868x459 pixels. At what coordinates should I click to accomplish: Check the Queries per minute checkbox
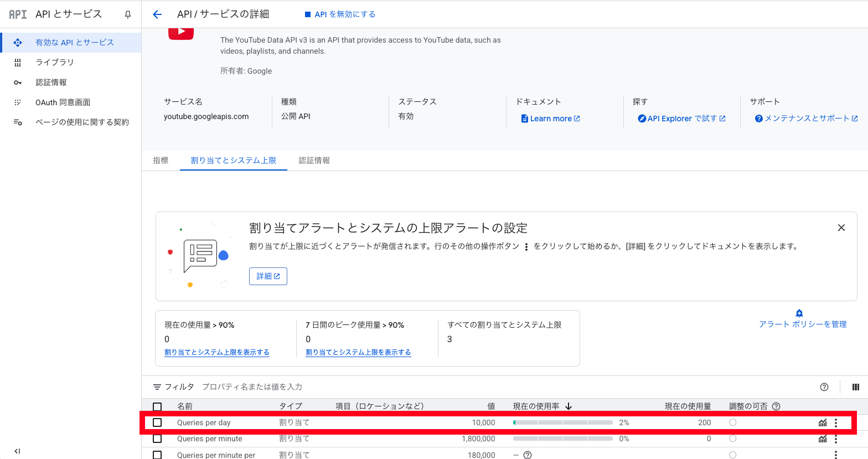[x=157, y=439]
